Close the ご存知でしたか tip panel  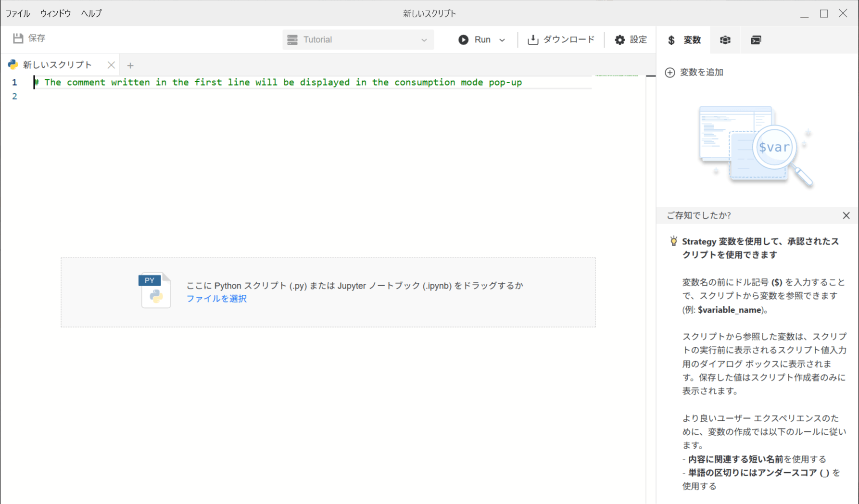coord(846,215)
